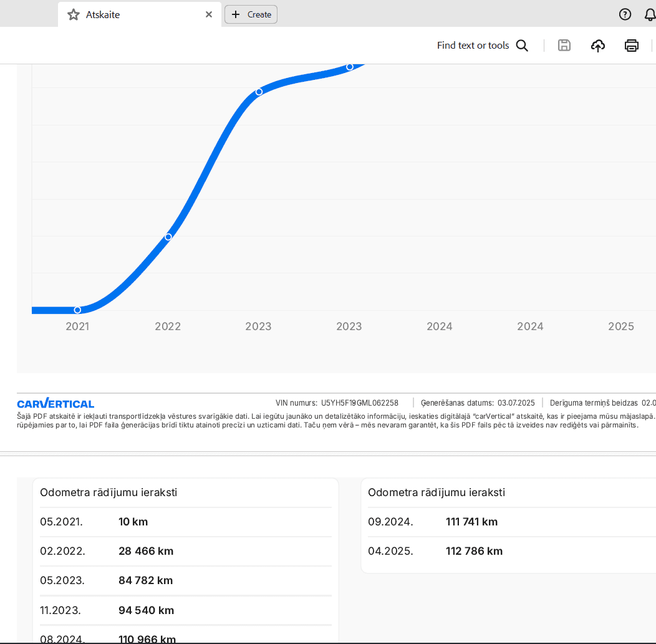656x644 pixels.
Task: Click the first 2023 data point on the curve
Action: pos(259,92)
